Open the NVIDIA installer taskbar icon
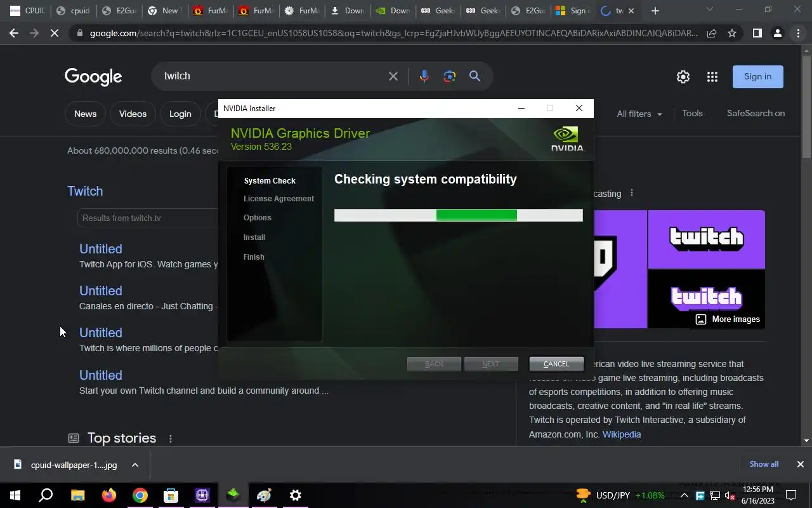Viewport: 812px width, 508px height. 233,495
